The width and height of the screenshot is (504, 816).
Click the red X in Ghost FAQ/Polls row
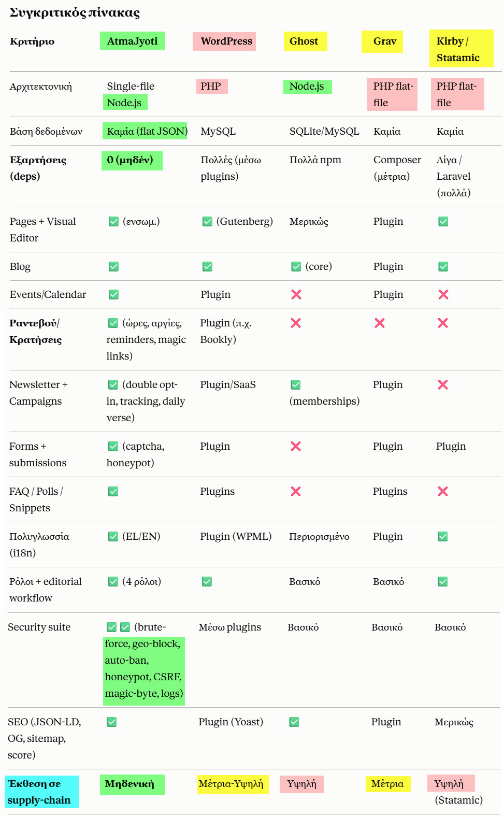click(296, 491)
